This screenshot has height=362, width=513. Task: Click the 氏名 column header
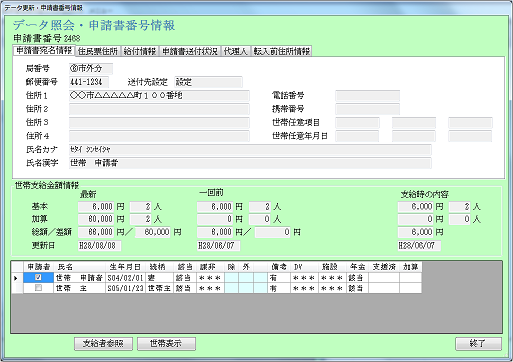click(x=79, y=267)
